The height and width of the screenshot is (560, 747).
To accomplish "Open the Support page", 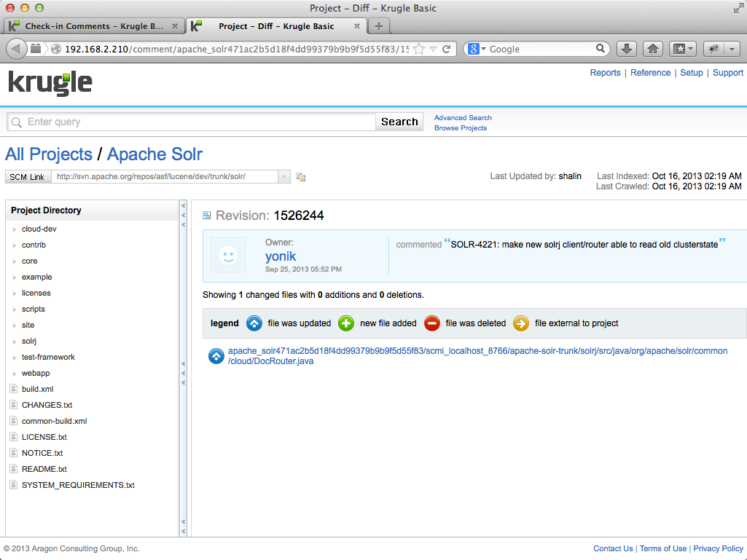I will (x=728, y=72).
